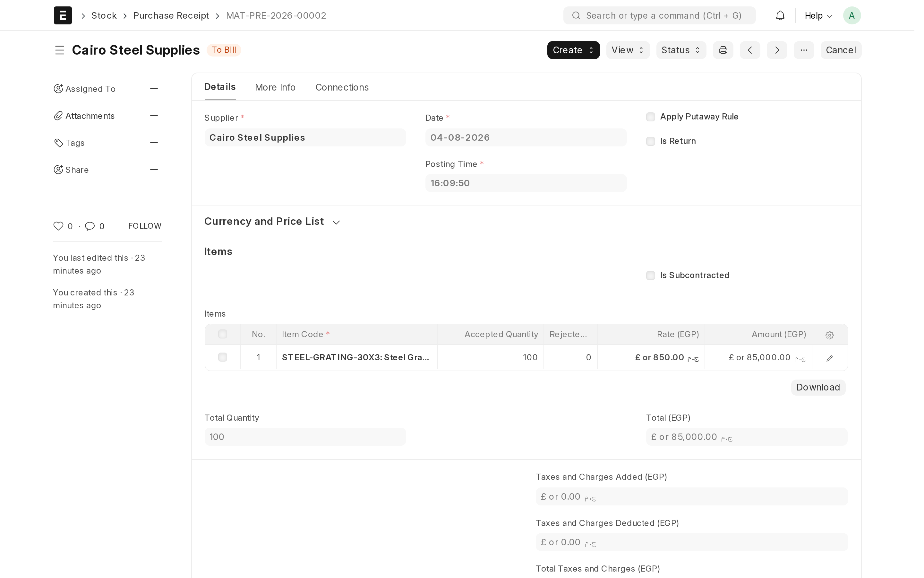Edit item row 1 with pencil icon
The image size is (924, 578).
click(829, 358)
